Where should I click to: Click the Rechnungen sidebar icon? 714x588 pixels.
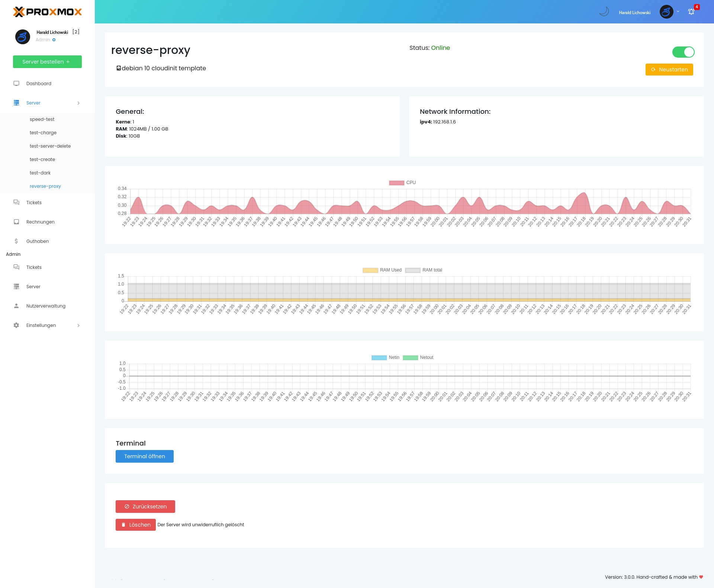coord(16,222)
